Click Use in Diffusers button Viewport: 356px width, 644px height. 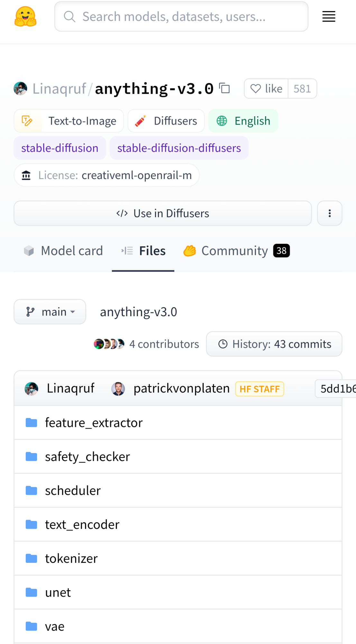coord(163,213)
